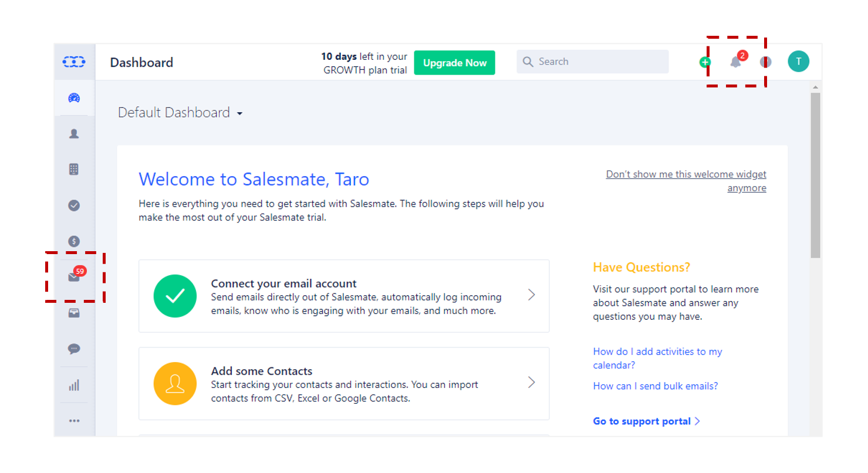Open Deals dollar icon in sidebar
Screen dimensions: 868x473
click(74, 241)
